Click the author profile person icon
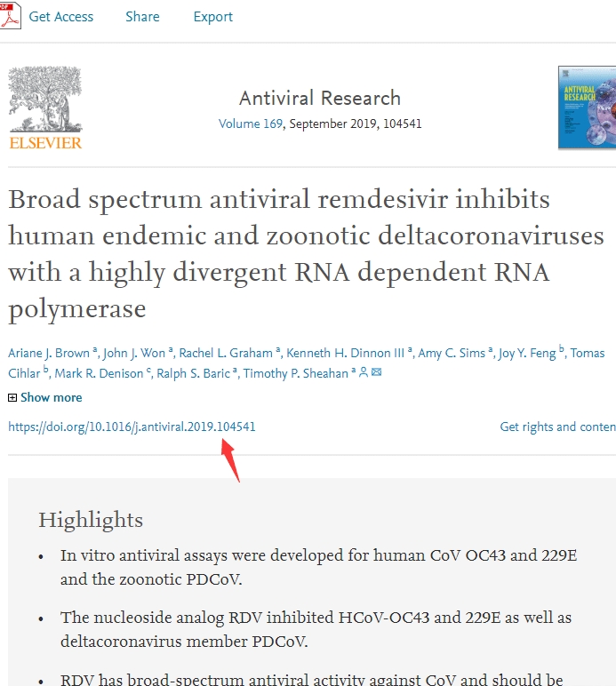This screenshot has width=616, height=686. click(364, 372)
